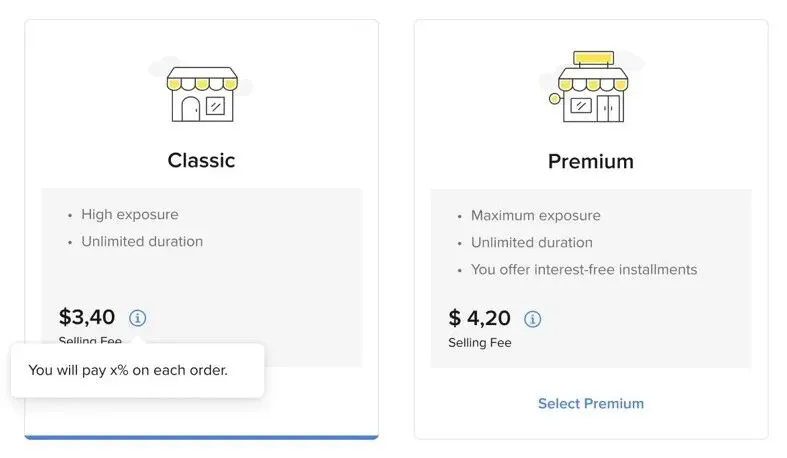The image size is (787, 458).
Task: Click the yellow sign atop Premium store
Action: click(x=593, y=58)
